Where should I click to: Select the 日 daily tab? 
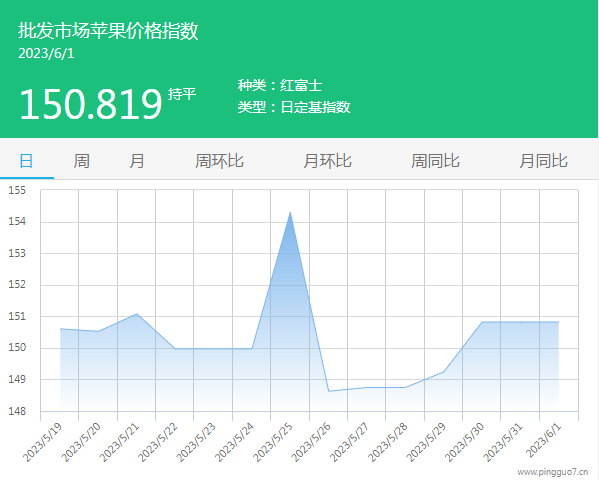[26, 161]
